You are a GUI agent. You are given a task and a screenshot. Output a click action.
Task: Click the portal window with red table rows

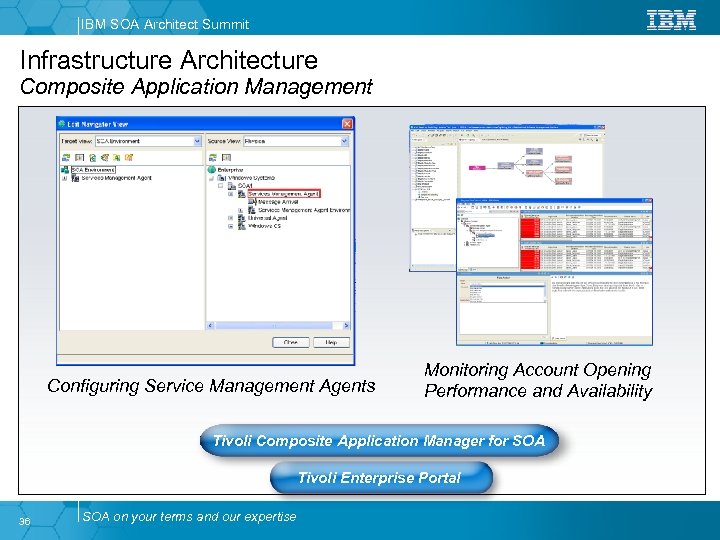pyautogui.click(x=554, y=272)
